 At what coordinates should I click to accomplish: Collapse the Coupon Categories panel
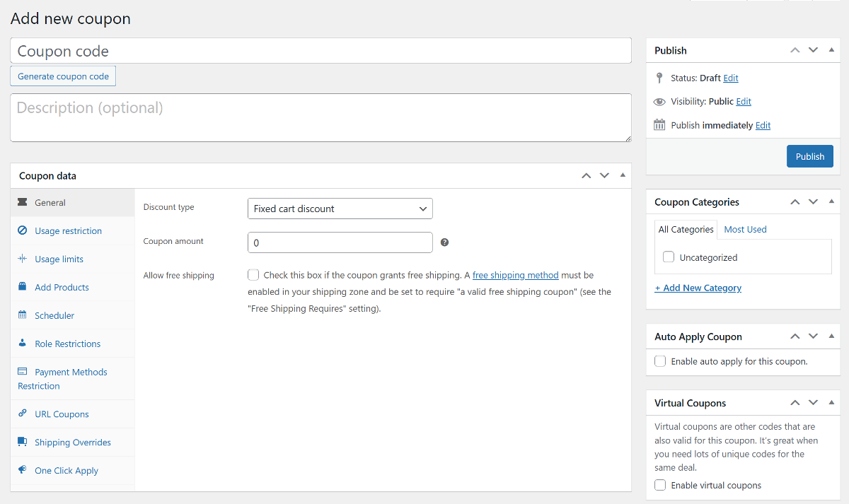coord(831,202)
